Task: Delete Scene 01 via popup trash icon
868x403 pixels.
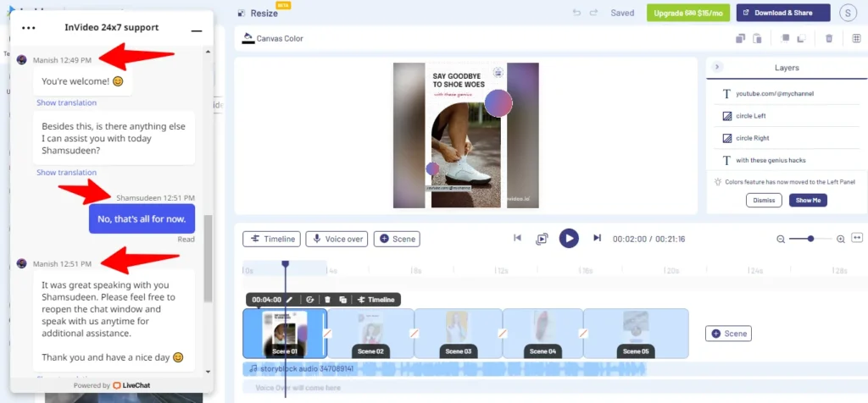Action: (x=327, y=300)
